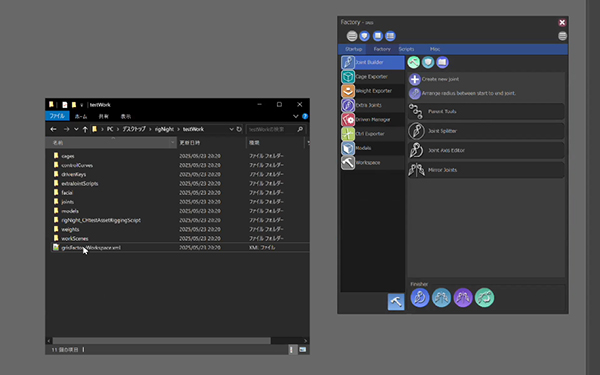Sort files by 更新日時 column header
This screenshot has width=600, height=375.
(211, 143)
